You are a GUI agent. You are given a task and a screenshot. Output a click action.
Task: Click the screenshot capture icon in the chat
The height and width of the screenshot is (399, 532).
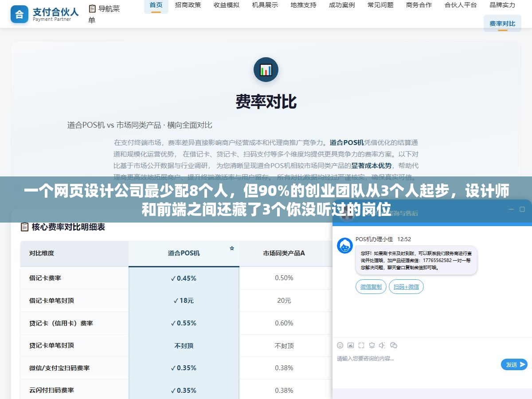click(361, 345)
